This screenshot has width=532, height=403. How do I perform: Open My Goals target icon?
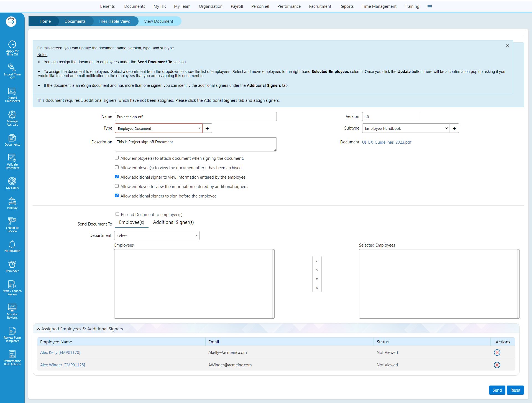point(12,181)
